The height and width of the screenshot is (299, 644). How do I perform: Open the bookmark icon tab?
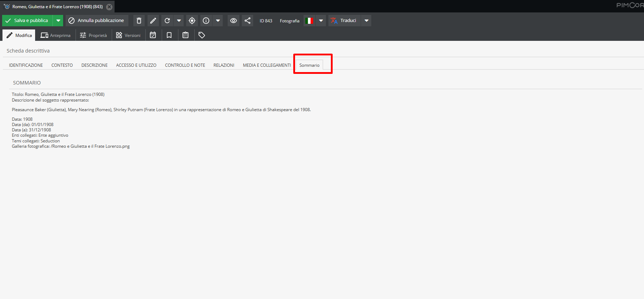click(169, 35)
